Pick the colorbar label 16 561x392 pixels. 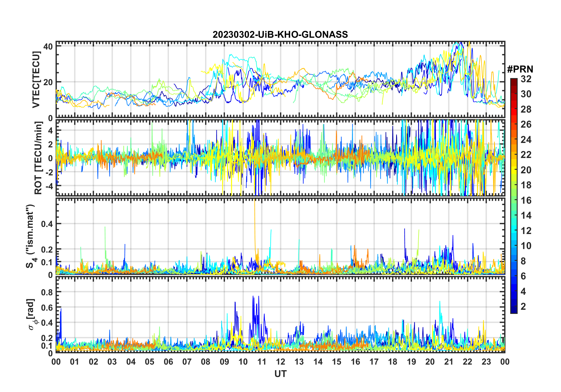(526, 200)
